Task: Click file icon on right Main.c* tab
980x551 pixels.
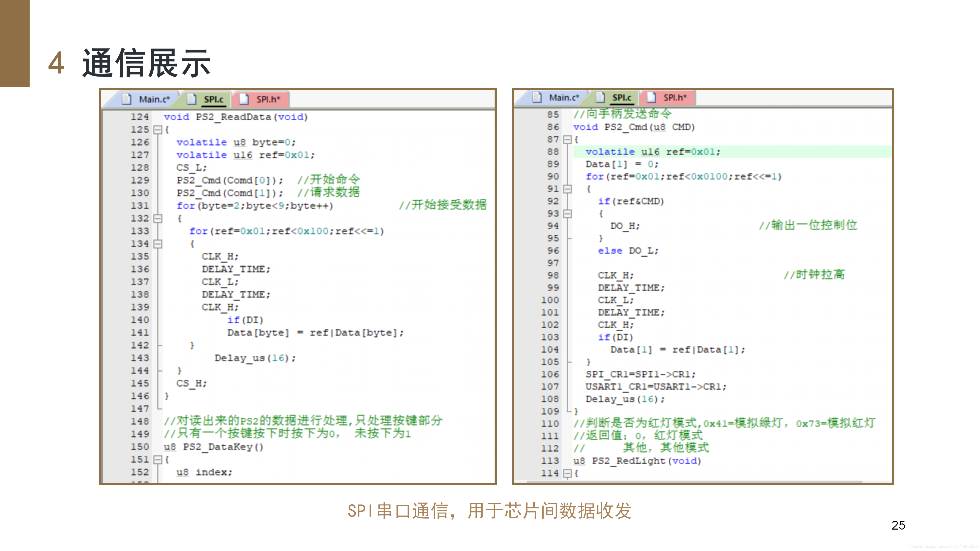Action: 537,98
